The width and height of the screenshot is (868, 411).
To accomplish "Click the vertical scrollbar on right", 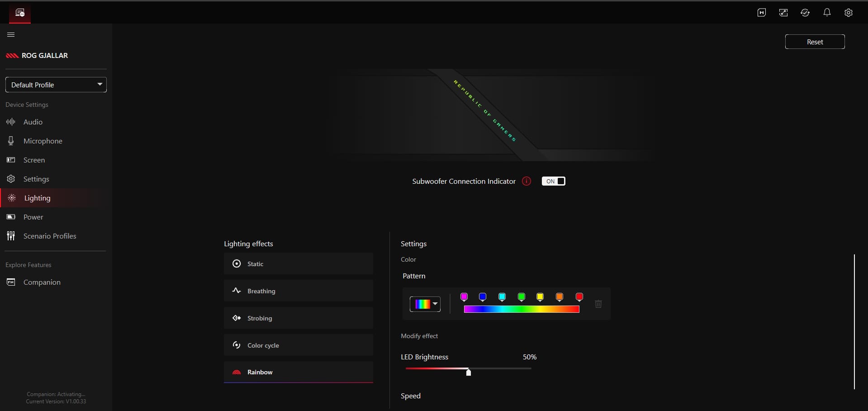I will (854, 321).
